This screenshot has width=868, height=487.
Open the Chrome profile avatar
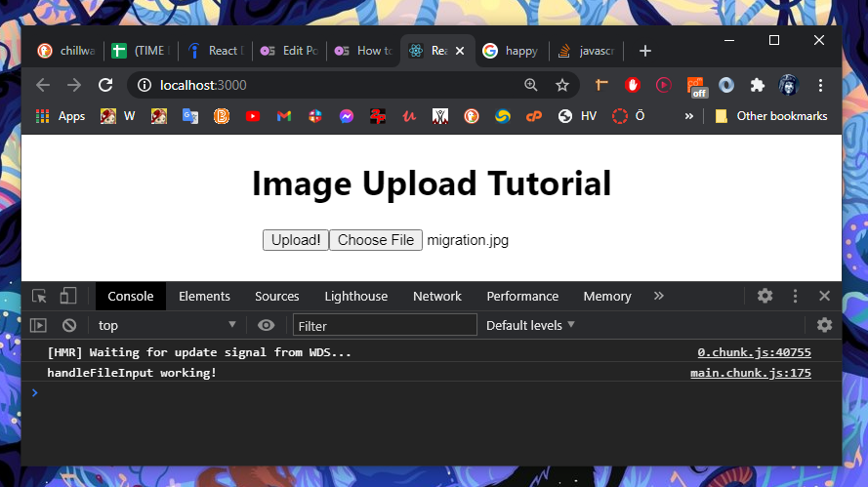788,85
